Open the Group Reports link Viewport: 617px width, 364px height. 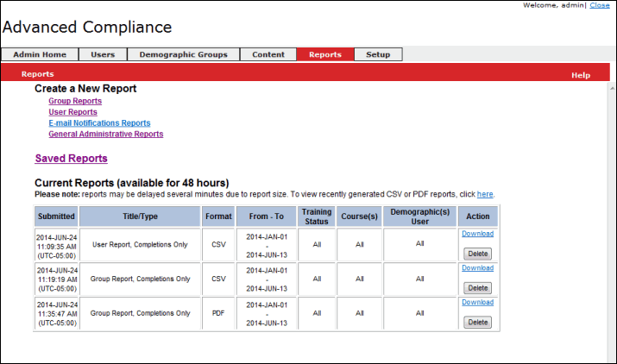[x=75, y=101]
